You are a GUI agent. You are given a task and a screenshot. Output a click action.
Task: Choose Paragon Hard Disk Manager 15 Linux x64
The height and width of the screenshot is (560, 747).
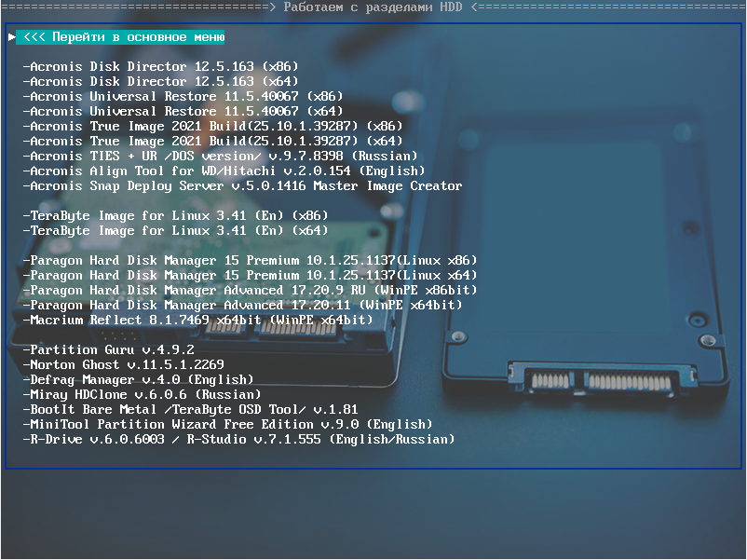point(250,276)
